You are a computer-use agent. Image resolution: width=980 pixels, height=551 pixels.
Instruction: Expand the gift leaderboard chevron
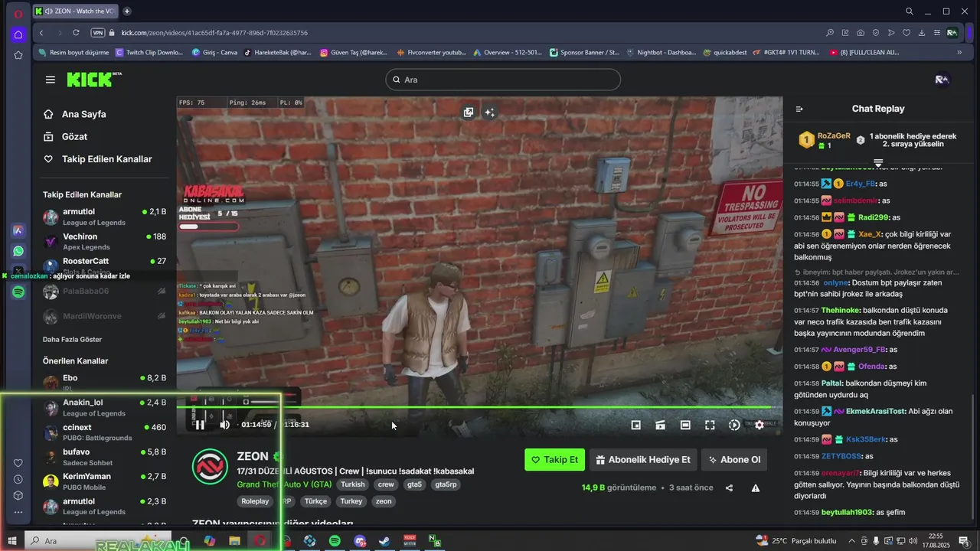[x=878, y=163]
